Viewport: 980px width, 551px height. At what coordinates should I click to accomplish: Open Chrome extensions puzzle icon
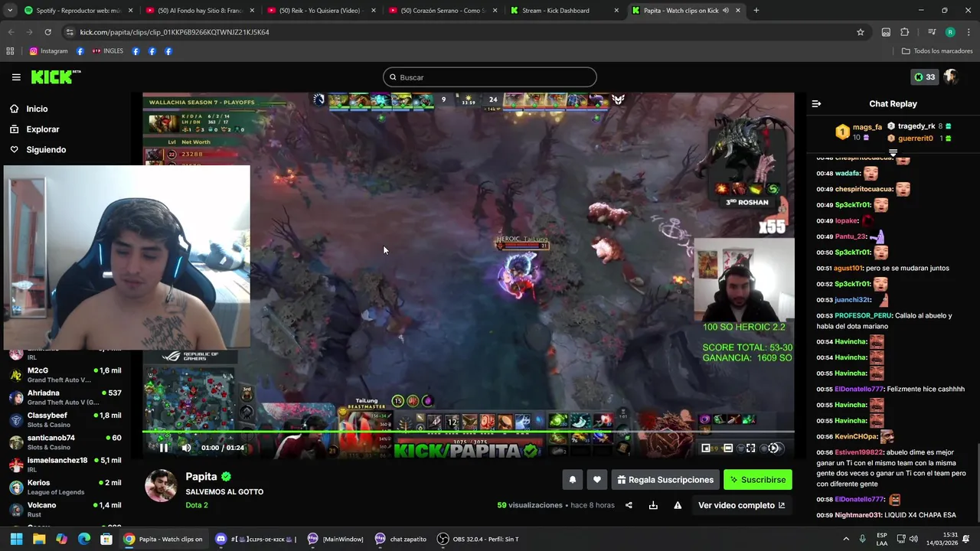click(905, 32)
